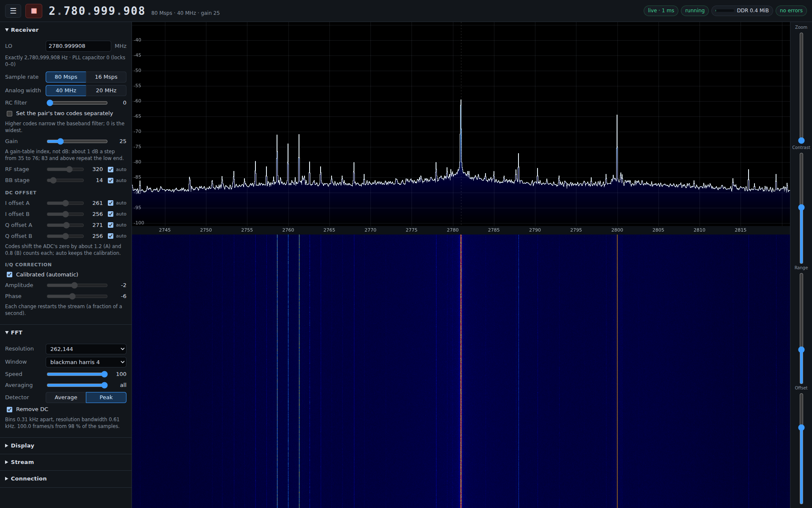Switch detector to Peak
Viewport: 812px width, 508px height.
click(106, 398)
